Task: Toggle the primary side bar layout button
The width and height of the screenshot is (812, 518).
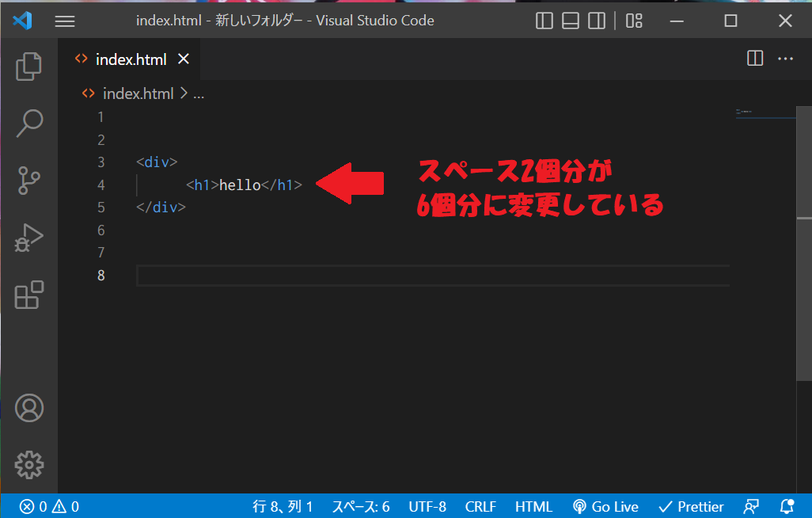Action: pyautogui.click(x=544, y=21)
